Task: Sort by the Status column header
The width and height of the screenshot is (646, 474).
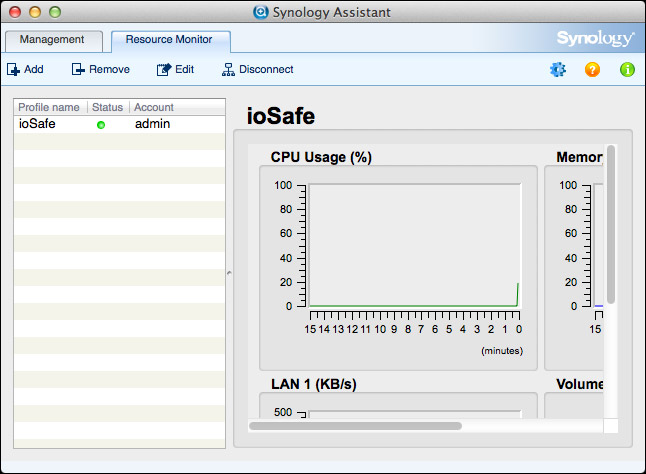Action: (108, 107)
